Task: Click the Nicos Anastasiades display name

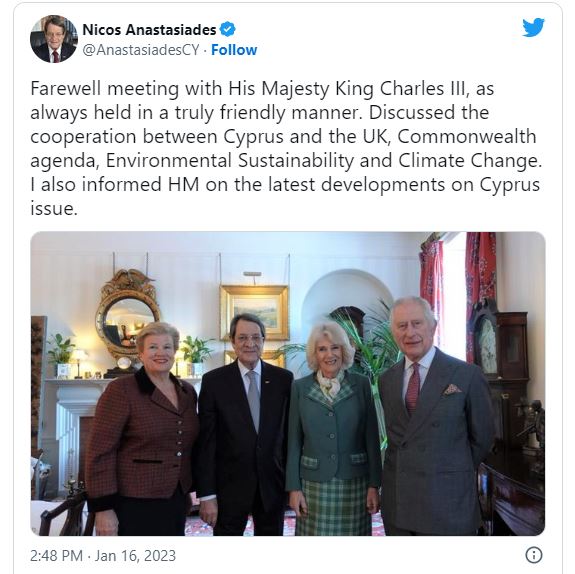Action: [x=149, y=30]
